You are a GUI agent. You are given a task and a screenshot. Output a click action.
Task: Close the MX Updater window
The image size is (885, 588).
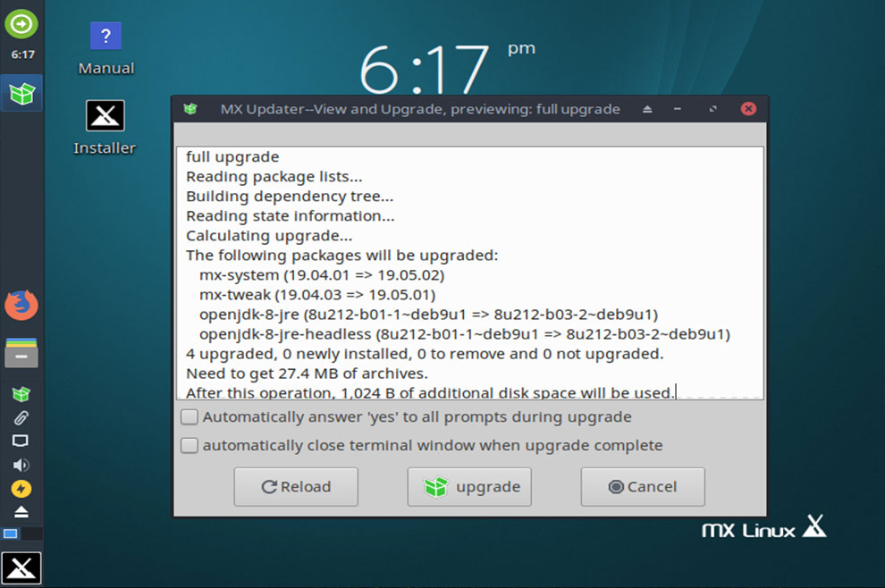(x=748, y=109)
